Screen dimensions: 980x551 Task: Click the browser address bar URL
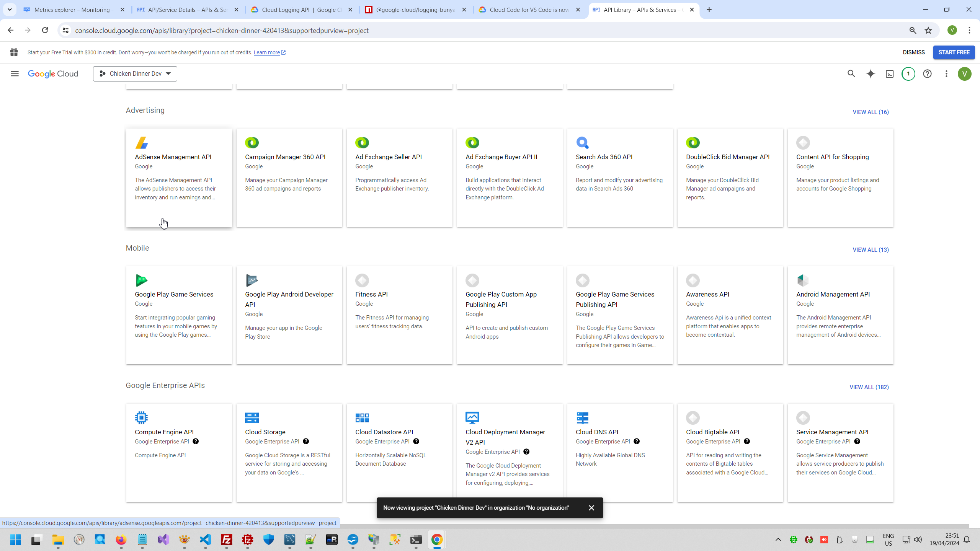222,30
